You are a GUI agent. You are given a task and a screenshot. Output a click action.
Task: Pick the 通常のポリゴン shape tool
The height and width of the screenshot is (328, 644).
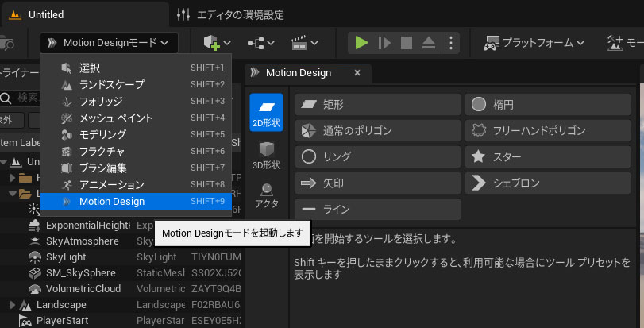click(378, 131)
